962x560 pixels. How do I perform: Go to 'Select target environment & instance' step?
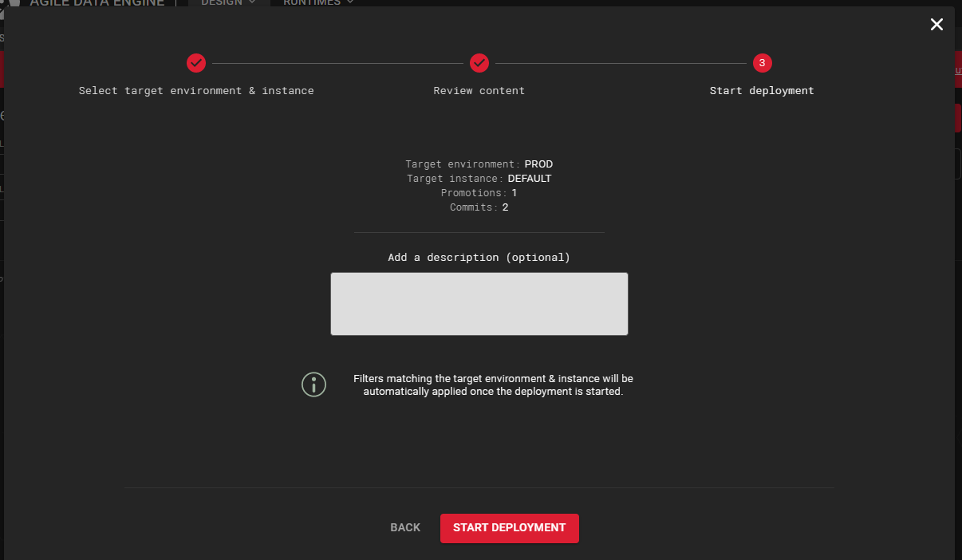196,91
